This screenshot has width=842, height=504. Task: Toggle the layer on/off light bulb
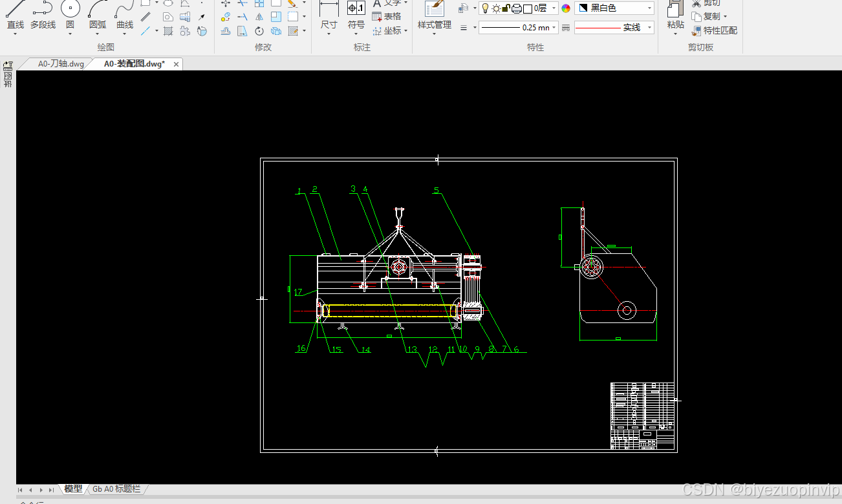coord(485,8)
